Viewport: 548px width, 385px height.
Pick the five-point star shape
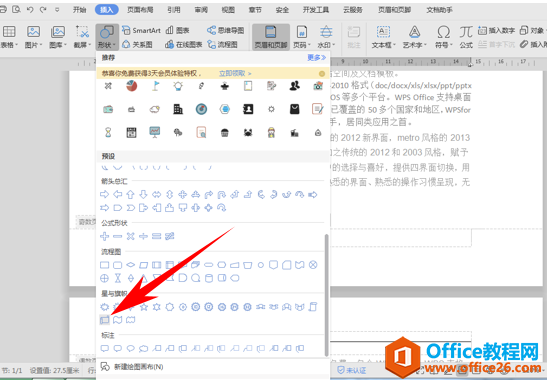[144, 307]
